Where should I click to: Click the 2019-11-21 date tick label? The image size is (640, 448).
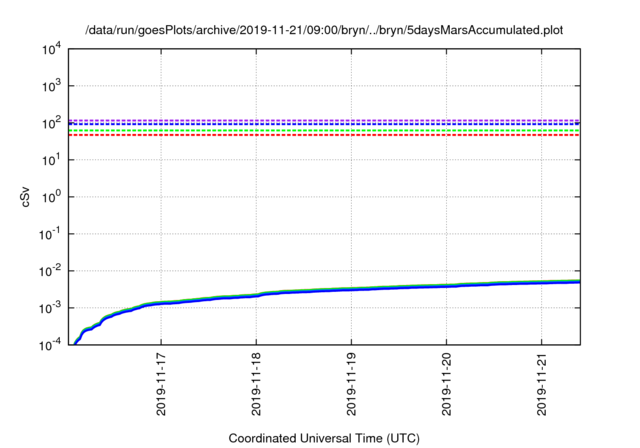click(x=542, y=384)
